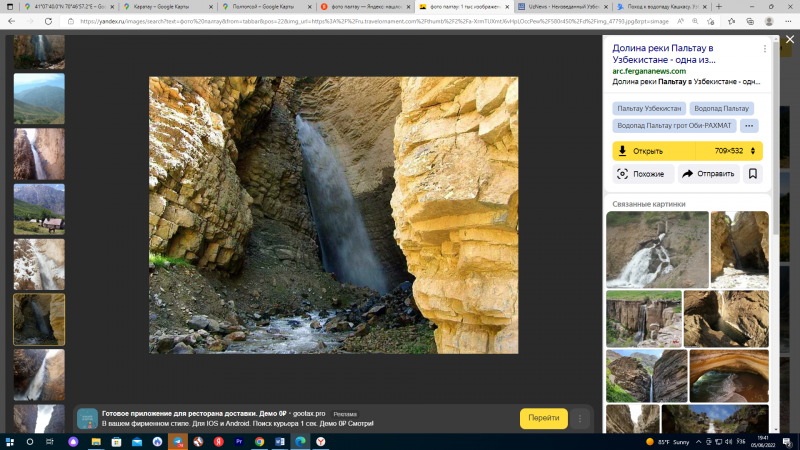Open the ad banner's three-dot options
Image resolution: width=800 pixels, height=450 pixels.
580,418
